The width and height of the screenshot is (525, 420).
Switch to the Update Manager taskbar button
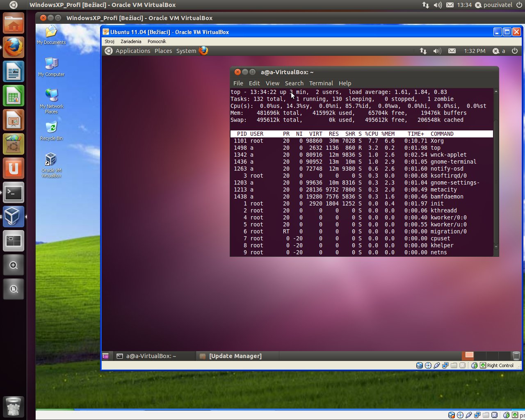click(x=235, y=356)
